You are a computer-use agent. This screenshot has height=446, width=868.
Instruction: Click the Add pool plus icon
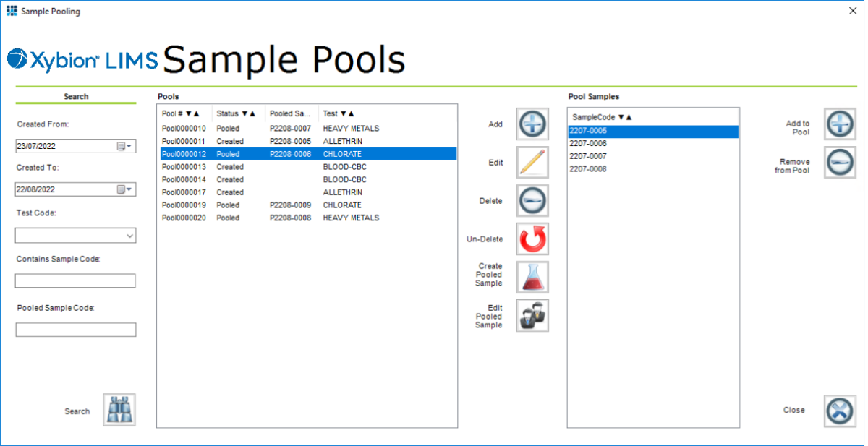pyautogui.click(x=532, y=124)
